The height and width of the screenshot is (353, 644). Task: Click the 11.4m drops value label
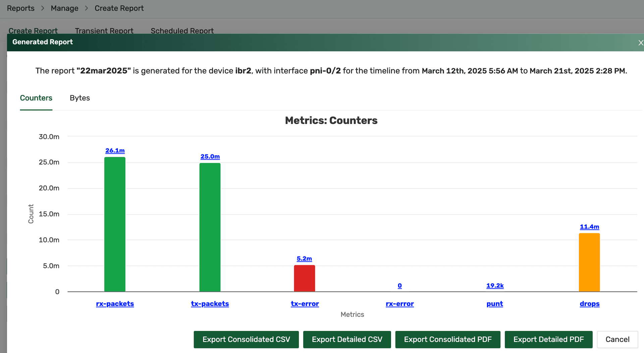click(x=589, y=227)
